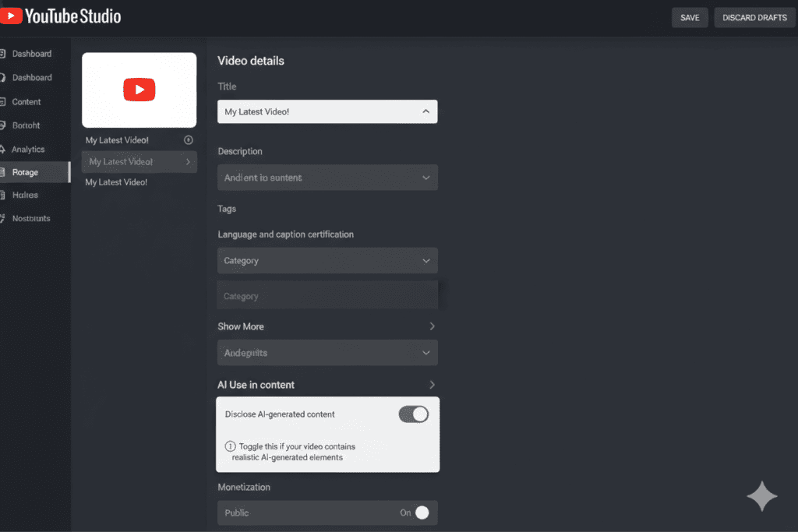Open the Nostbiunts sidebar item
This screenshot has width=798, height=532.
[31, 218]
